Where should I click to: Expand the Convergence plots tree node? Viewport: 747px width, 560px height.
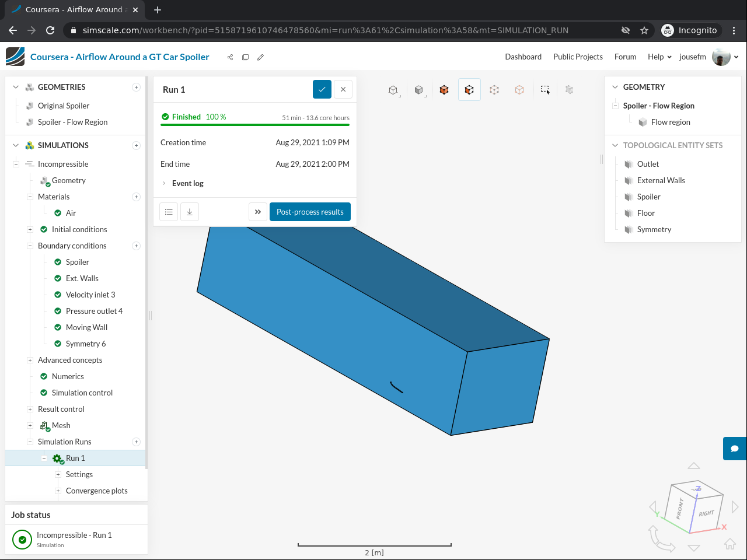click(x=58, y=491)
